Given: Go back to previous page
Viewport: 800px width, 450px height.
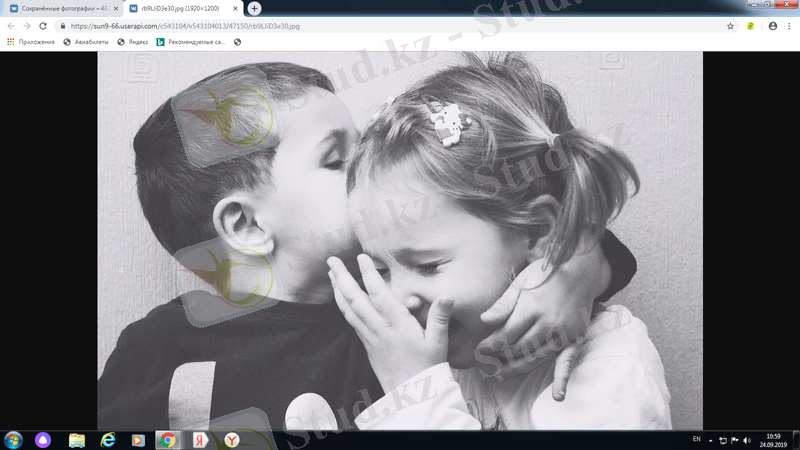Looking at the screenshot, I should (x=11, y=26).
